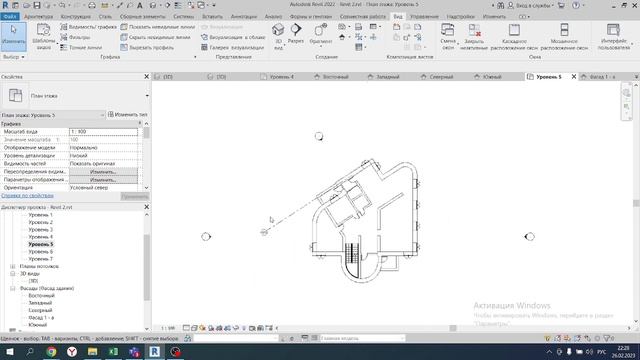
Task: Open Галерея визуализации
Action: click(232, 47)
